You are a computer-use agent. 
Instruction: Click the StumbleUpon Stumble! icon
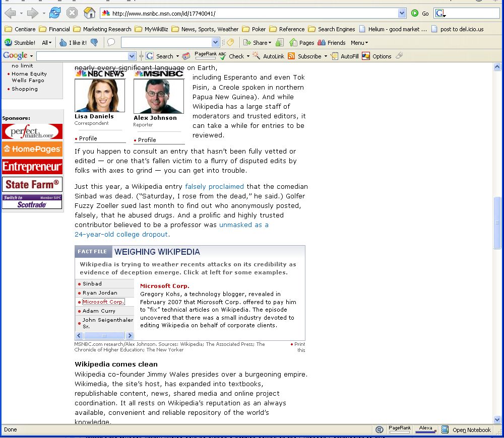coord(9,42)
